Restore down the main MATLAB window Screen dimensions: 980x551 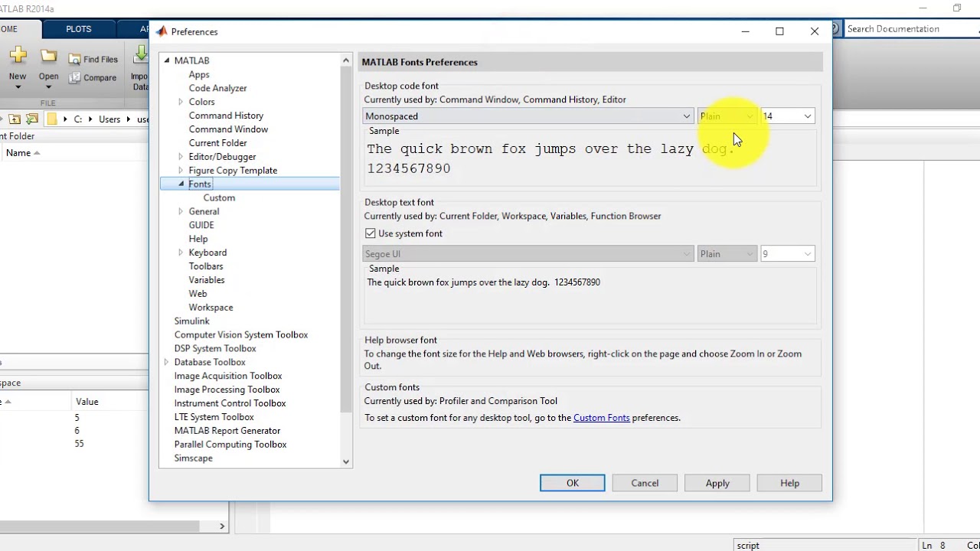(957, 8)
